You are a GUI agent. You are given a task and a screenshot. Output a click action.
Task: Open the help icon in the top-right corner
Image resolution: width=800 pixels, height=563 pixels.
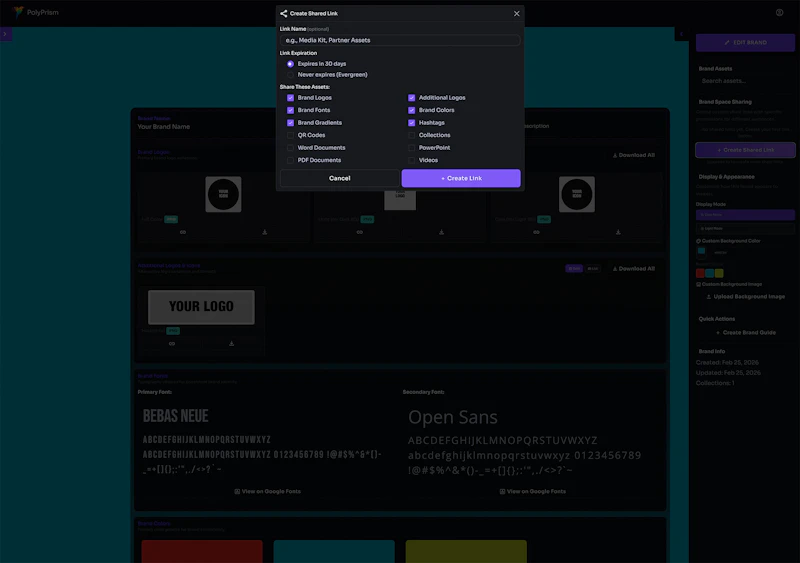[779, 13]
